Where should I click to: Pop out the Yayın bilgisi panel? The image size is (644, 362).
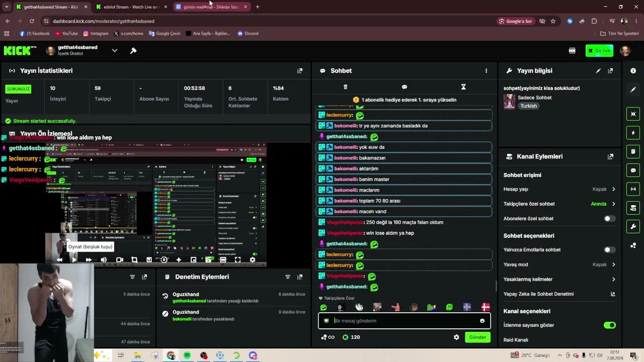[x=610, y=71]
